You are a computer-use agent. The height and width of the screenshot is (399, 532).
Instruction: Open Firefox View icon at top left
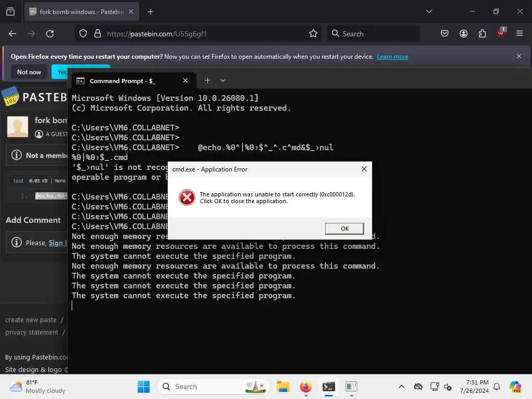tap(10, 12)
